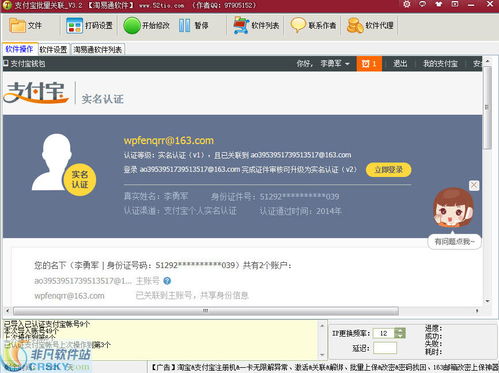This screenshot has height=373, width=499.
Task: Click the 退出 logout link
Action: (x=400, y=64)
